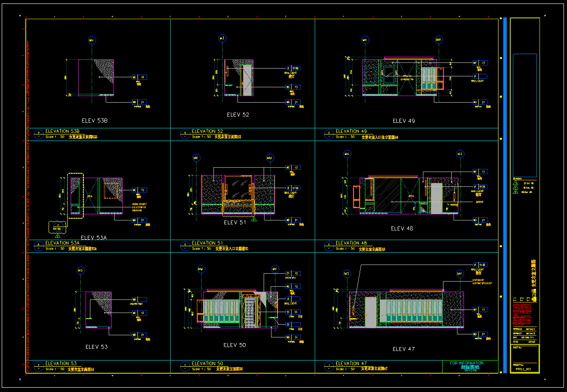Select the ELEV 49 drawing label

click(x=404, y=121)
